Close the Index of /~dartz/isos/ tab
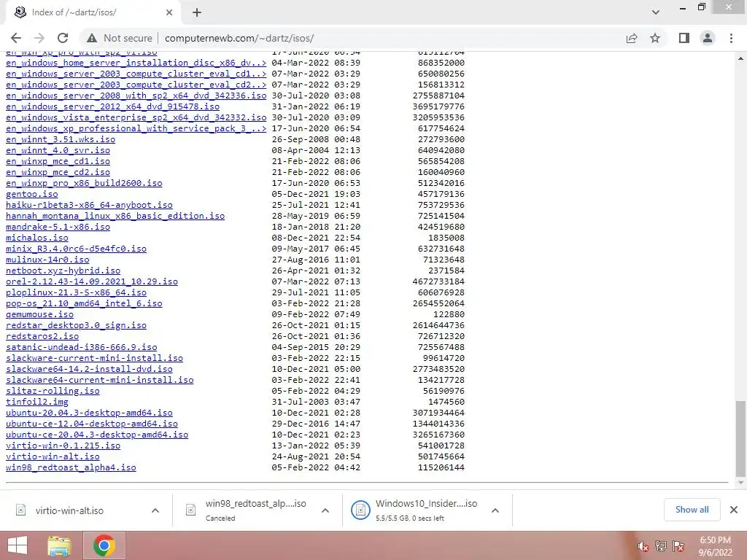The width and height of the screenshot is (747, 560). tap(169, 12)
